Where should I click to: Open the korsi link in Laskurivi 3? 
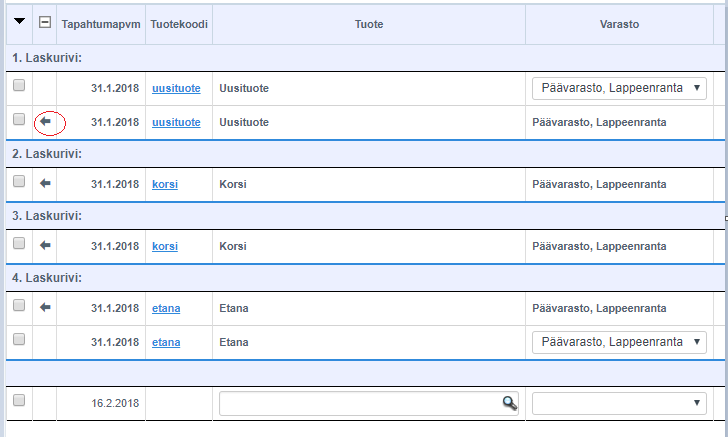coord(165,246)
